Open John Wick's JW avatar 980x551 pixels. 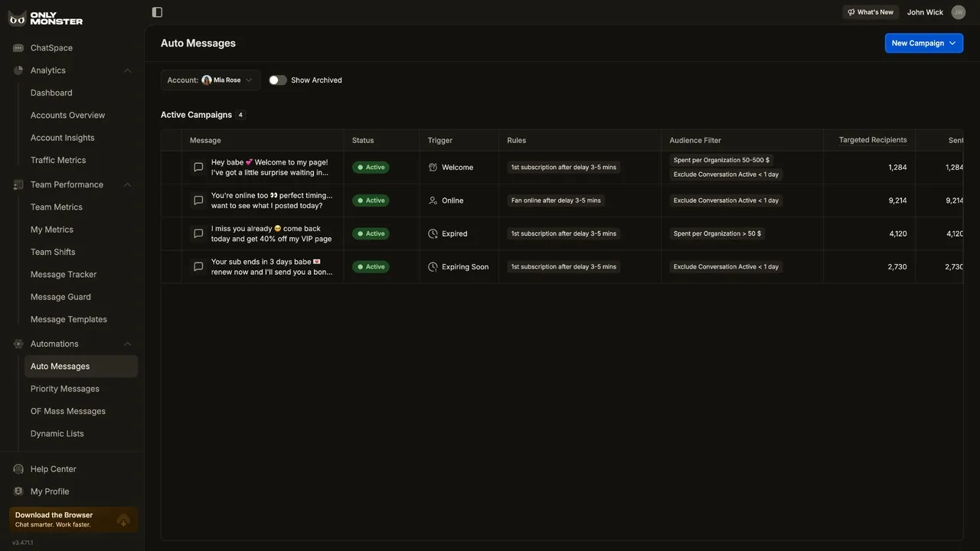959,12
